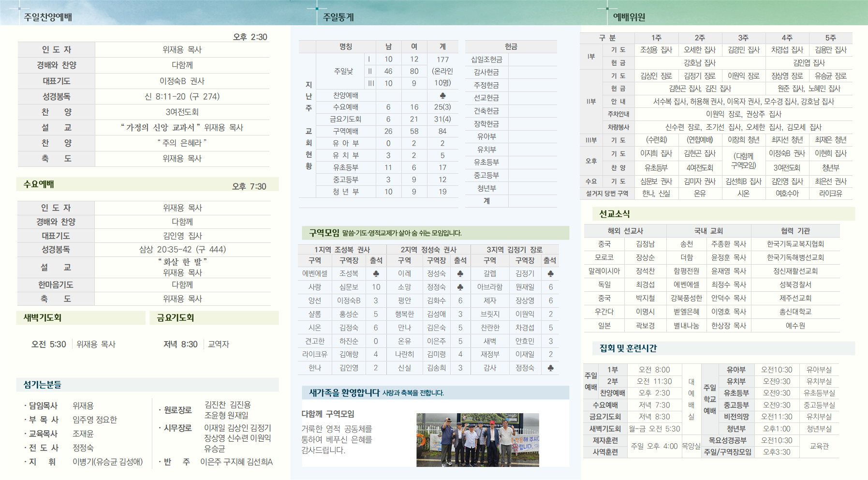Click the 십일조헌금 row in 헌금 table

coord(511,60)
